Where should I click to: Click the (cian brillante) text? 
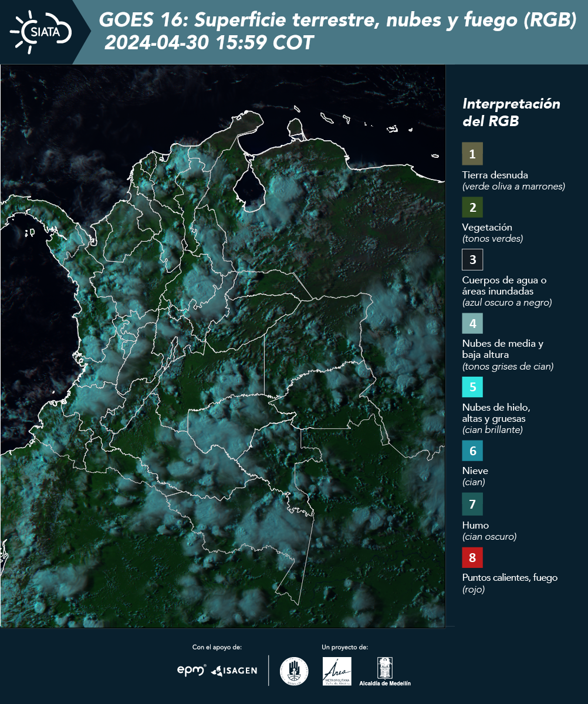click(492, 430)
